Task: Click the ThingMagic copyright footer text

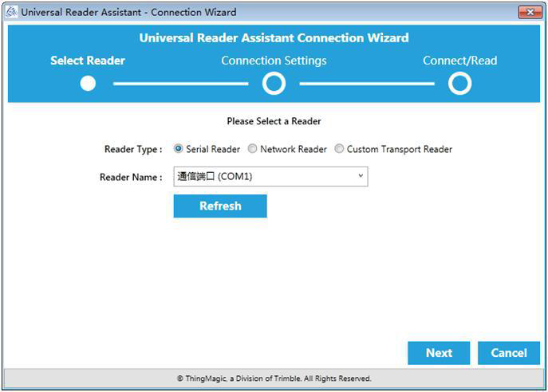Action: pyautogui.click(x=274, y=378)
